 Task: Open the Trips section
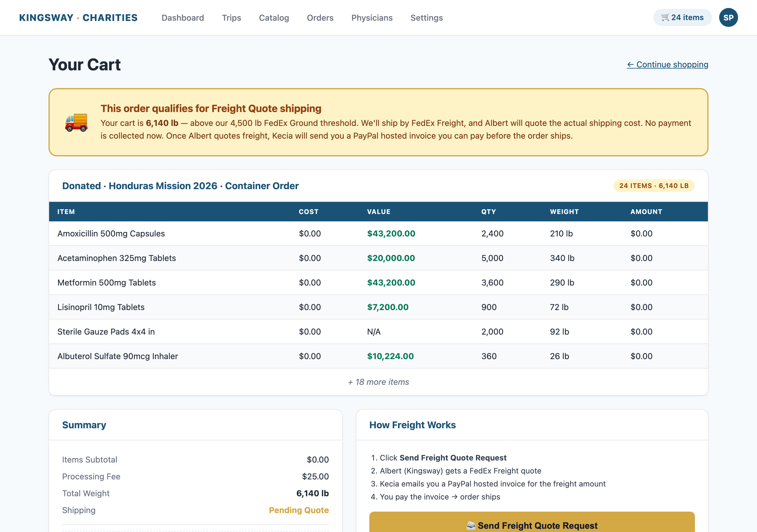coord(232,18)
